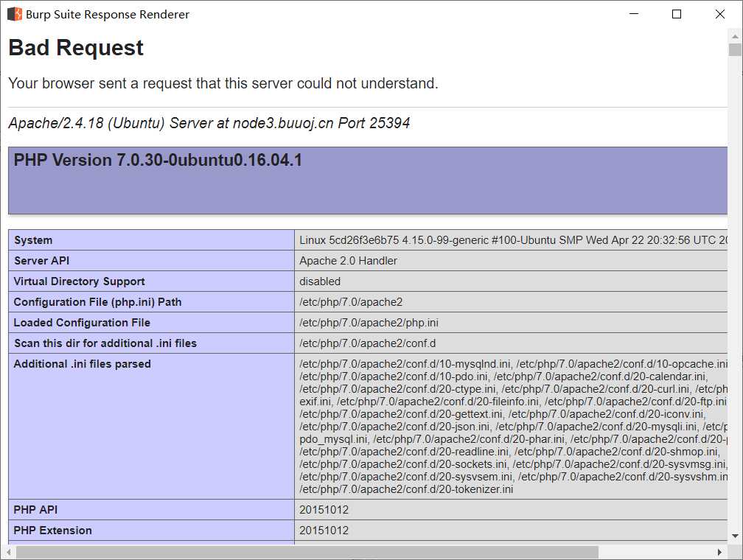This screenshot has width=743, height=560.
Task: Click the 'Server API' row label
Action: point(41,261)
